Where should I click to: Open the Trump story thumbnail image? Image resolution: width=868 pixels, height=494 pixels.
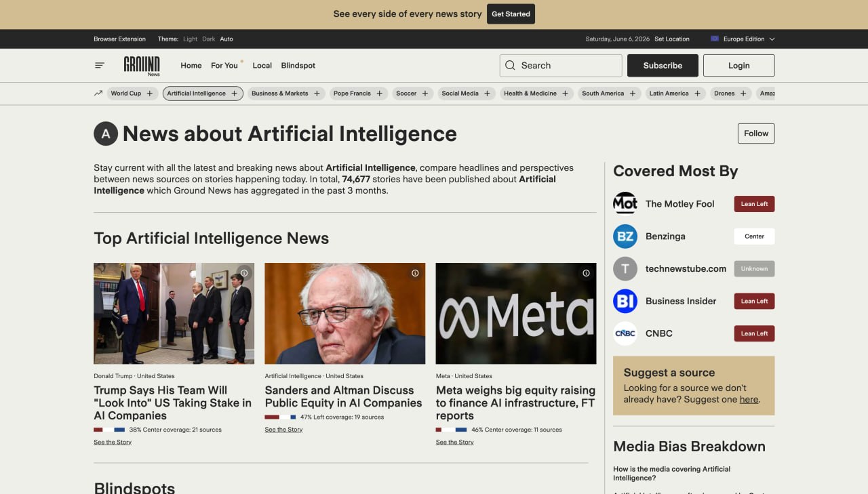point(174,314)
